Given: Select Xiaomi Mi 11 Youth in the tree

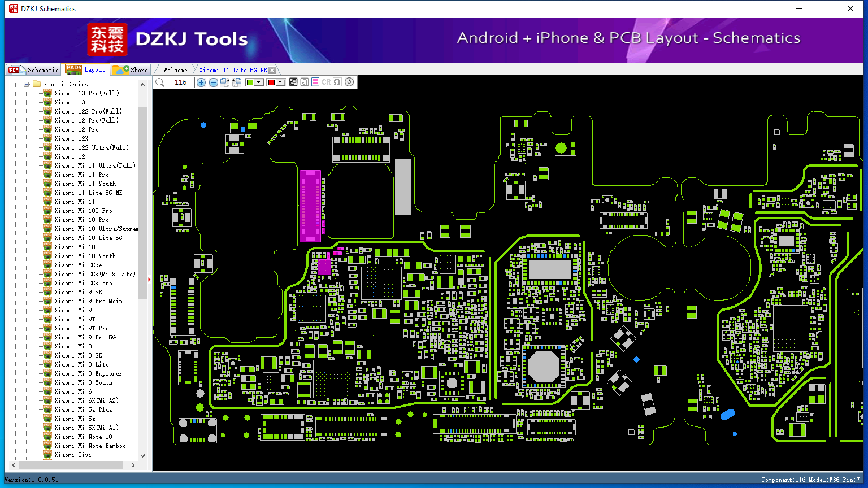Looking at the screenshot, I should pyautogui.click(x=85, y=184).
